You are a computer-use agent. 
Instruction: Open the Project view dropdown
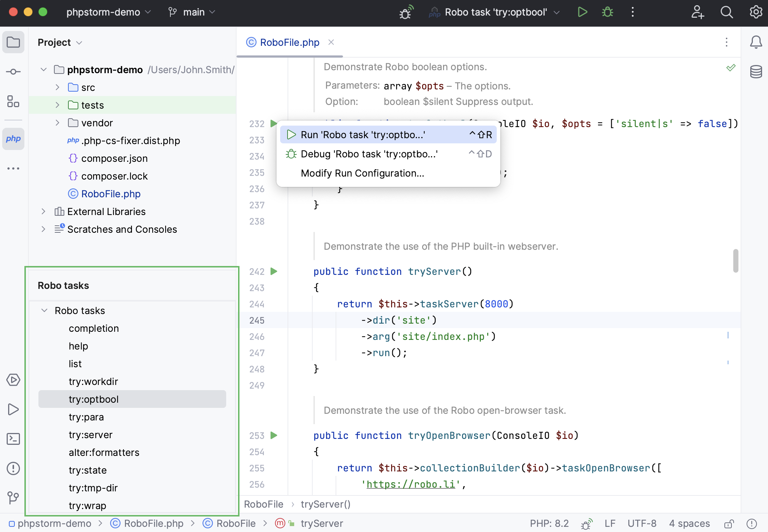coord(60,42)
